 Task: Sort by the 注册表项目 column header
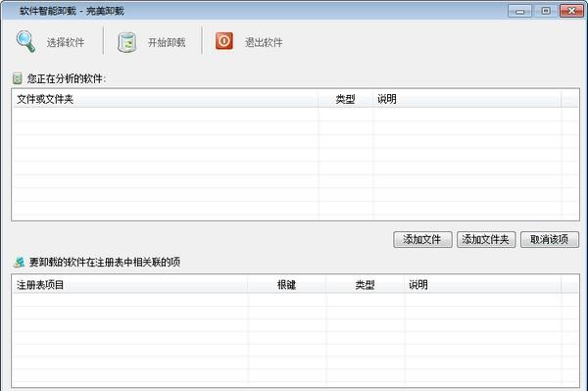click(130, 285)
